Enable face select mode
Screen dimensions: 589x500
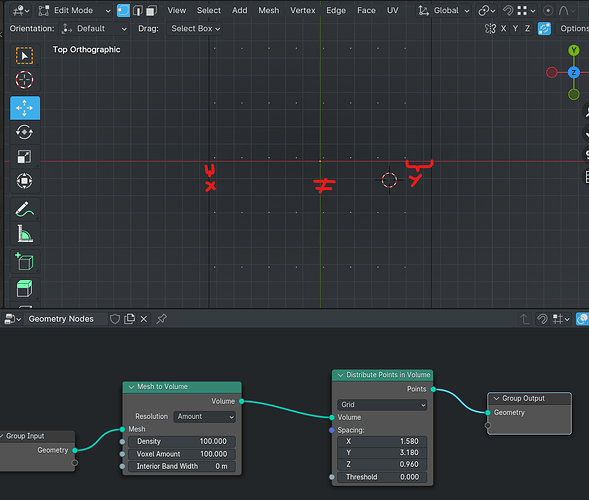[x=151, y=11]
